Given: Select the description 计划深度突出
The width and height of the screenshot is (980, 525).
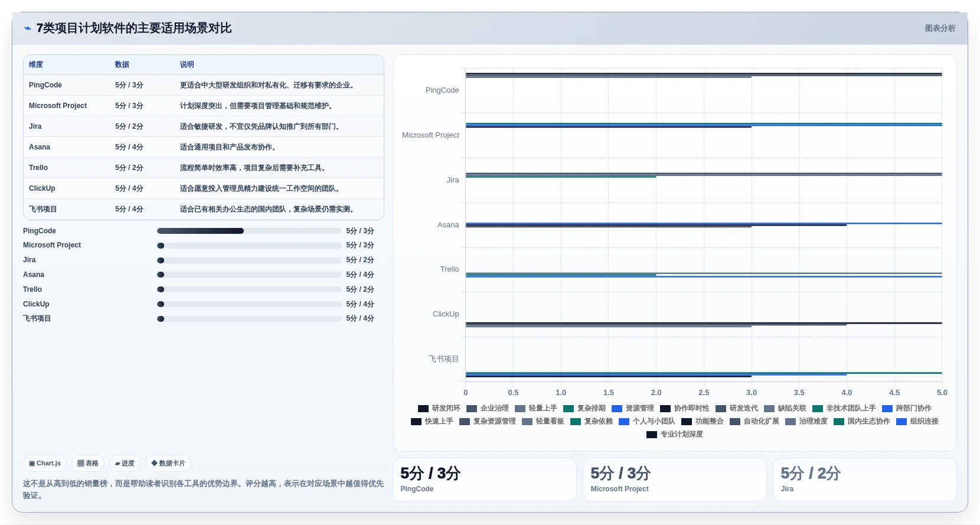Looking at the screenshot, I should point(257,106).
